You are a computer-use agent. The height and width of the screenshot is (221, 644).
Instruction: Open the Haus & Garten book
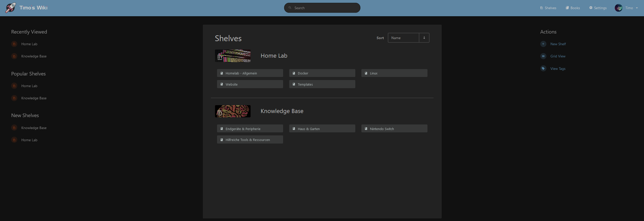click(322, 129)
